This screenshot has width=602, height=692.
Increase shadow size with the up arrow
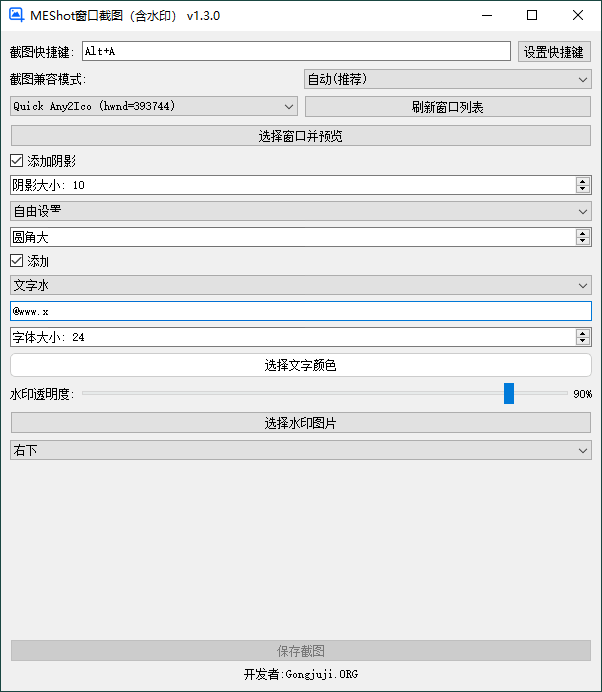coord(582,181)
